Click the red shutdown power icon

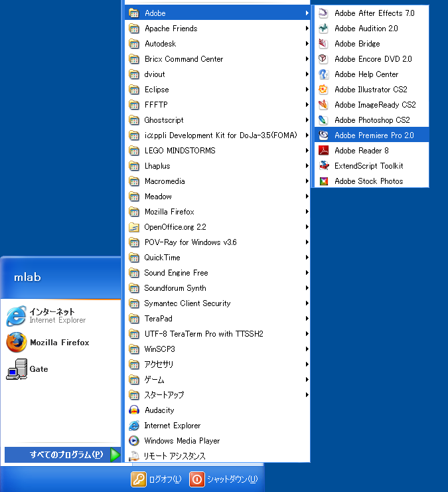197,479
